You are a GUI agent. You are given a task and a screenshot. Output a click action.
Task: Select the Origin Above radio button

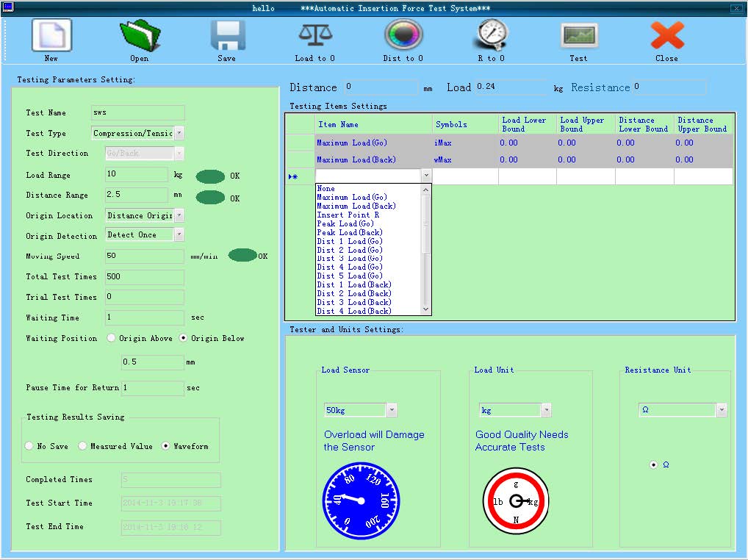pyautogui.click(x=112, y=339)
